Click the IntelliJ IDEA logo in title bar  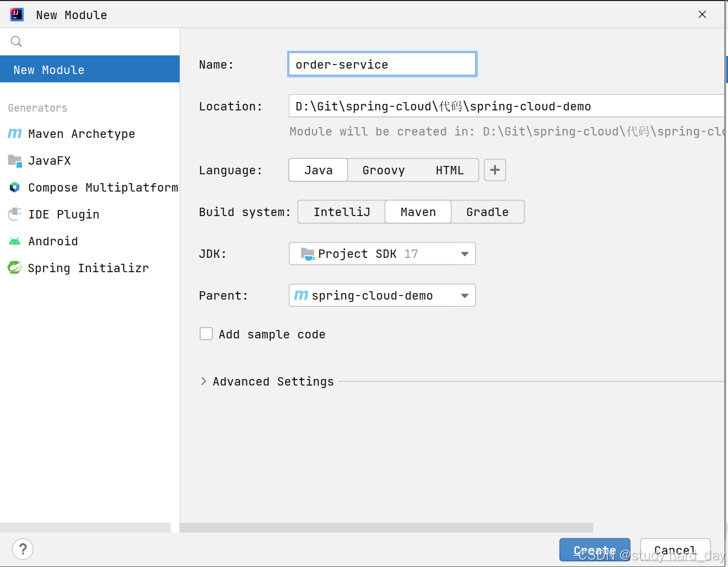17,14
